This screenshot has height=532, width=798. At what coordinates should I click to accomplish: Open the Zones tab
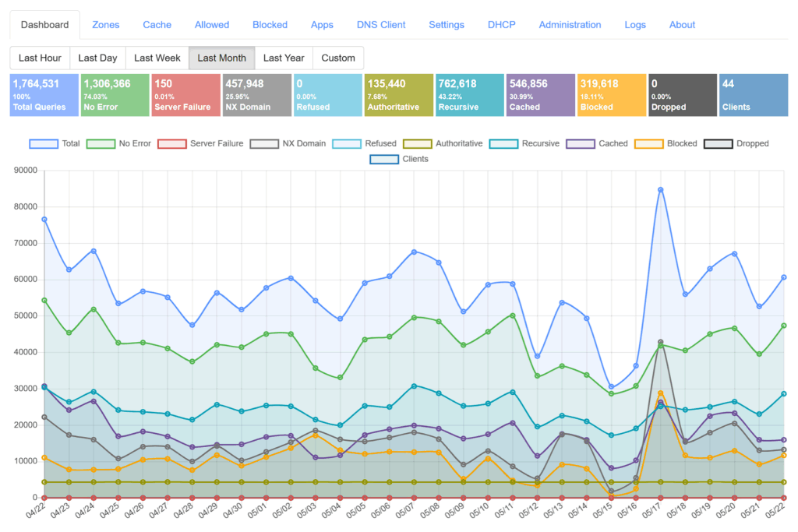(x=106, y=25)
